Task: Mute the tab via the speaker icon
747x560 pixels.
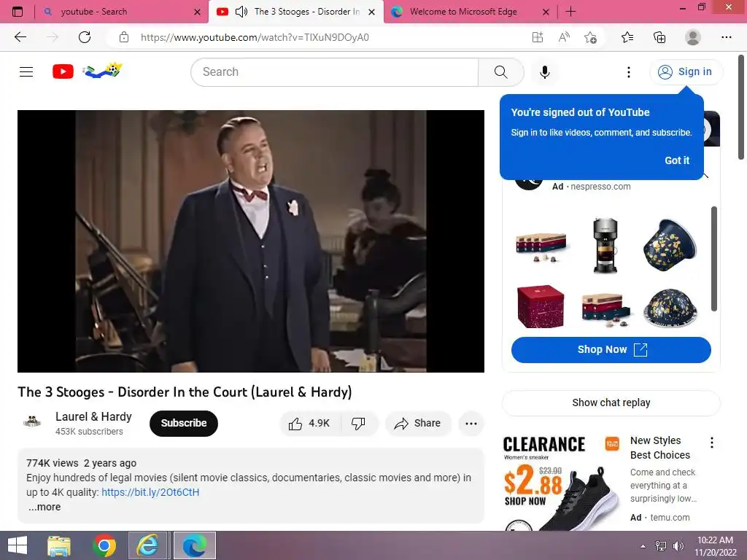Action: 241,12
